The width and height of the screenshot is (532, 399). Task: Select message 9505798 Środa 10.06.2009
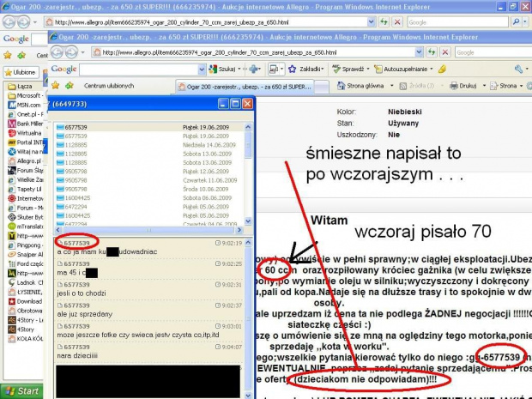[149, 189]
